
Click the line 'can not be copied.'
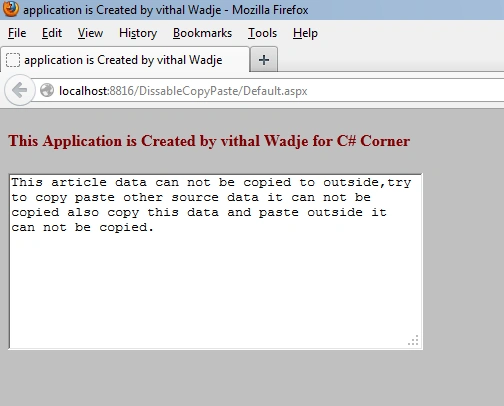point(83,228)
